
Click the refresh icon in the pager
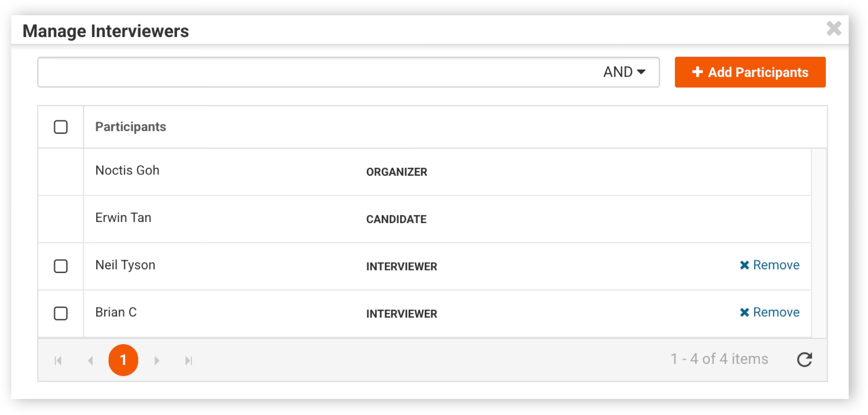(804, 360)
